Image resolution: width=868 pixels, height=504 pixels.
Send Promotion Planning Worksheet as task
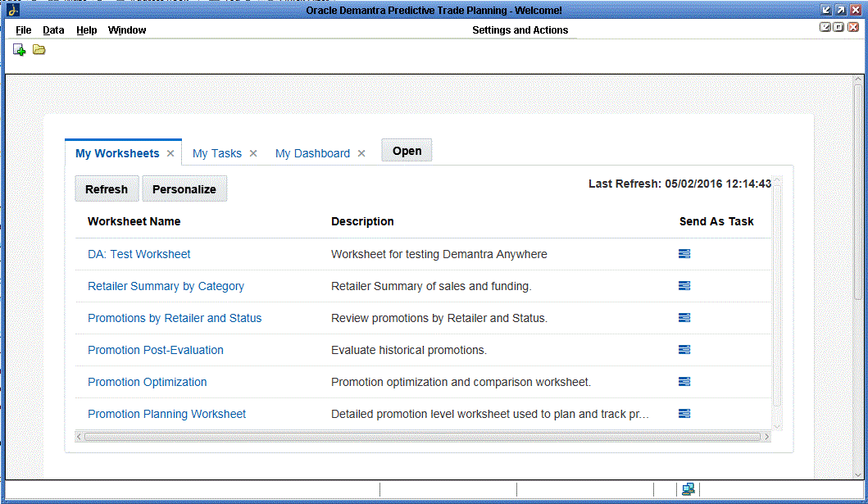(x=684, y=414)
